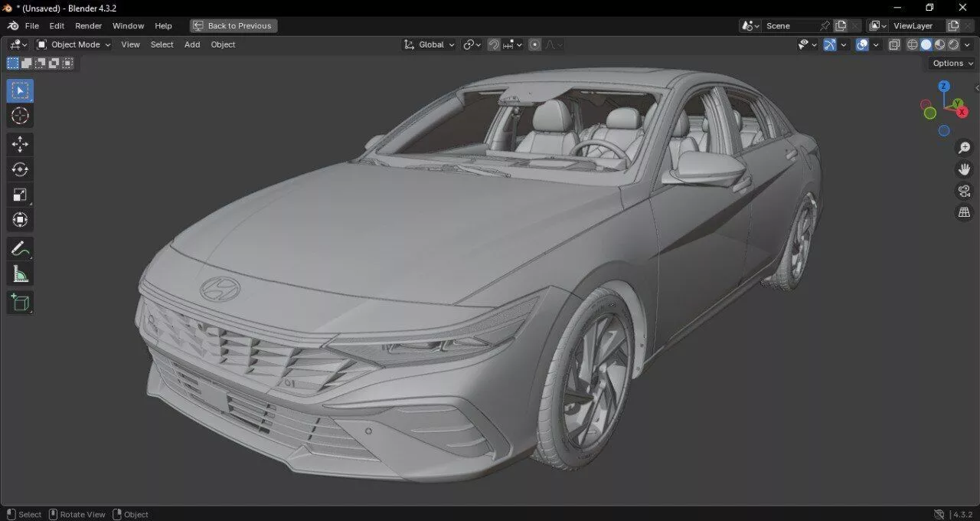The height and width of the screenshot is (521, 980).
Task: Toggle show overlays button
Action: click(862, 44)
